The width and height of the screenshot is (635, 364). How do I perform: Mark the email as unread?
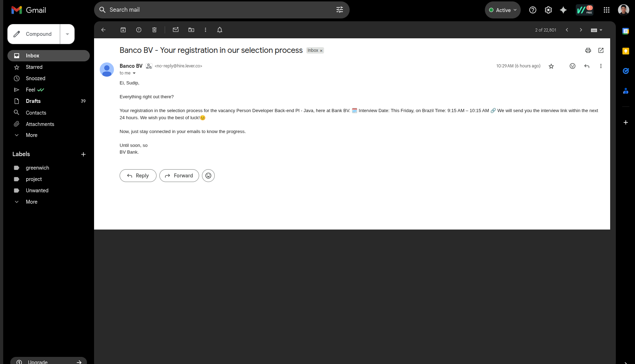coord(176,30)
